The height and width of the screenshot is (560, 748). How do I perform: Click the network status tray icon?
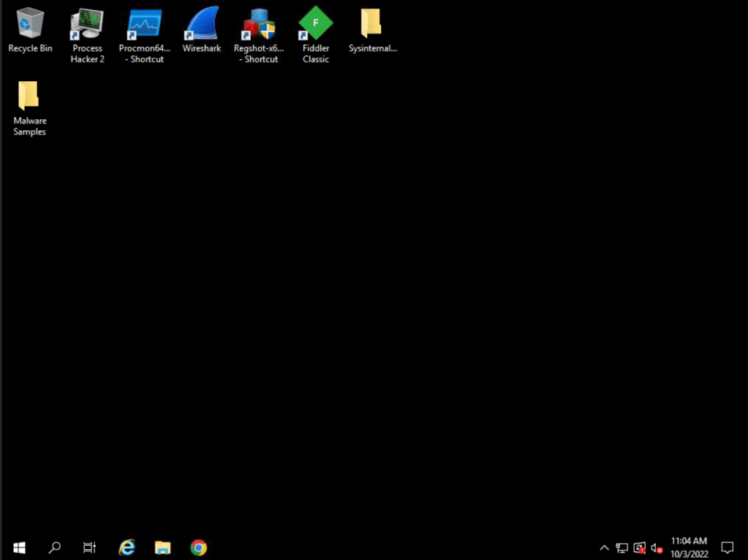pyautogui.click(x=622, y=548)
